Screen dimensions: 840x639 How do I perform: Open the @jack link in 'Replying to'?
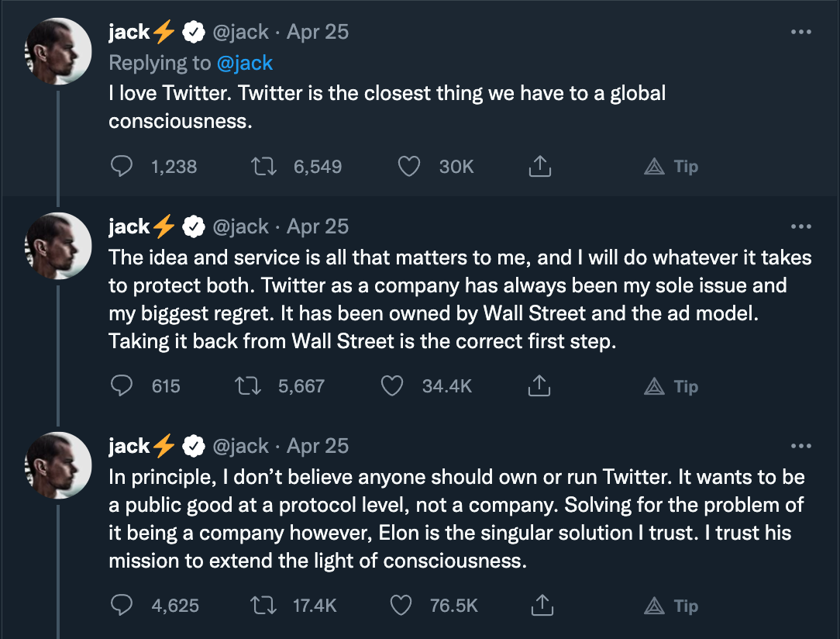tap(245, 62)
